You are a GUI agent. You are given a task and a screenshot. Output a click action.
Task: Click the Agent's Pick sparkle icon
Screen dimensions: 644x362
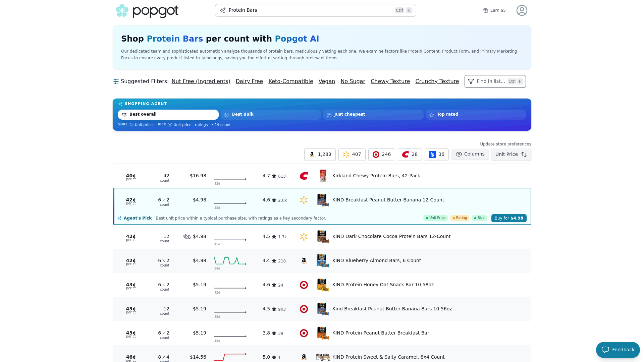pyautogui.click(x=119, y=218)
